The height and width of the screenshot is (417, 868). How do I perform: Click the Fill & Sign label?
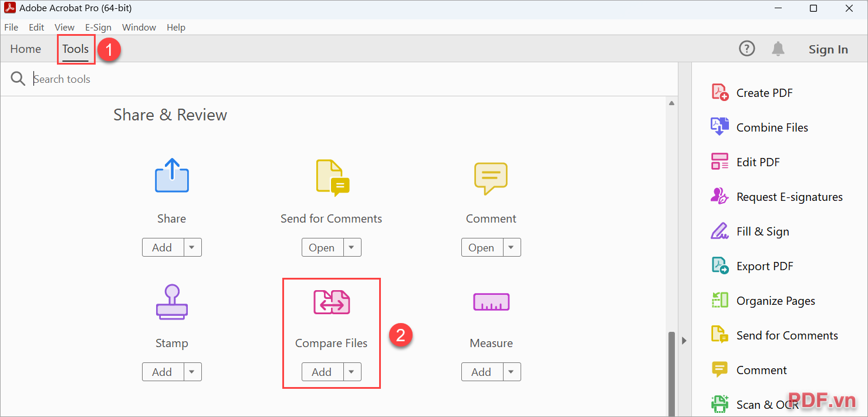[x=763, y=231]
